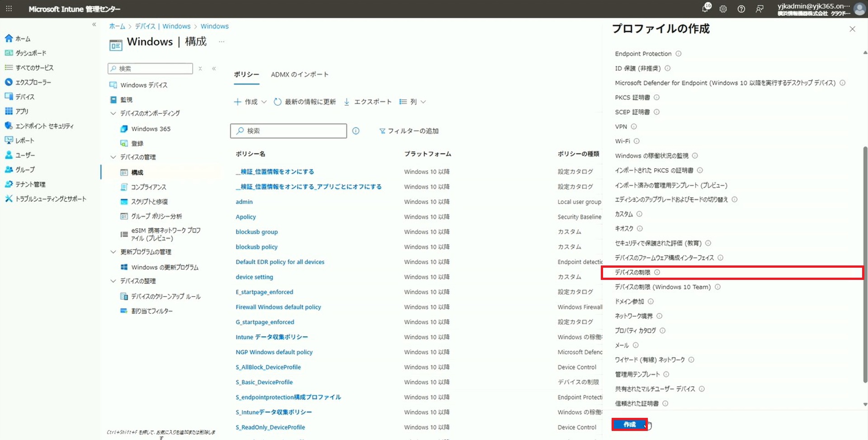Switch to ADMX のインポート tab
Image resolution: width=868 pixels, height=440 pixels.
point(299,75)
